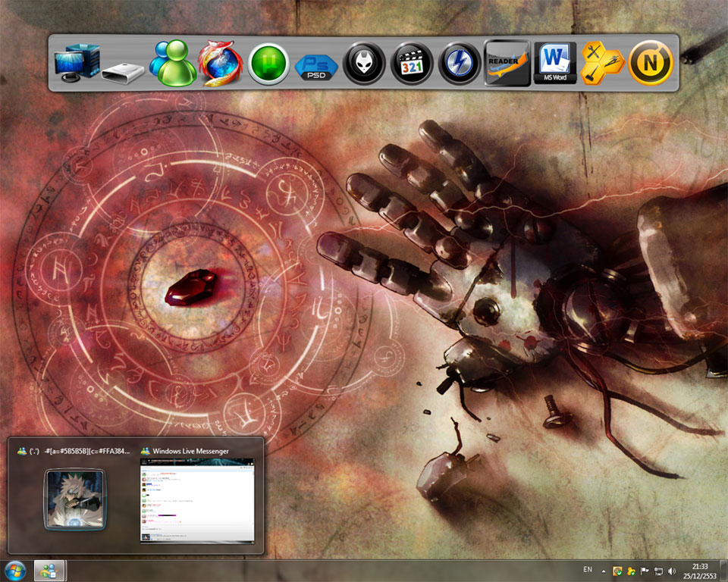Click the "Windows Live Messenger" preview title
Image resolution: width=728 pixels, height=582 pixels.
(191, 451)
